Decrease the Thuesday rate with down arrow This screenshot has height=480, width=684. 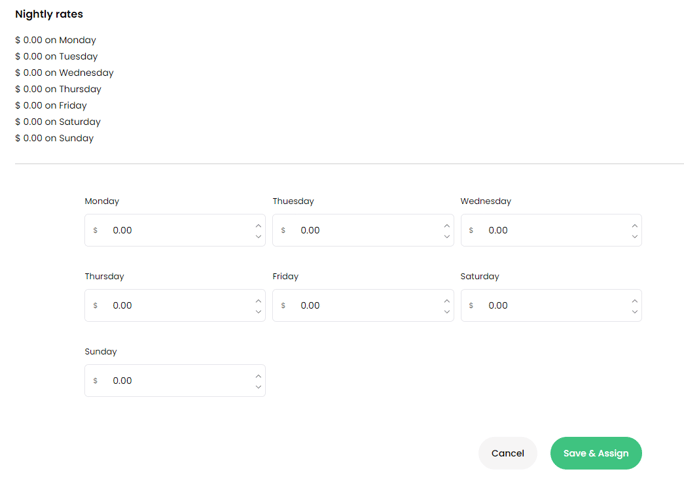tap(447, 237)
